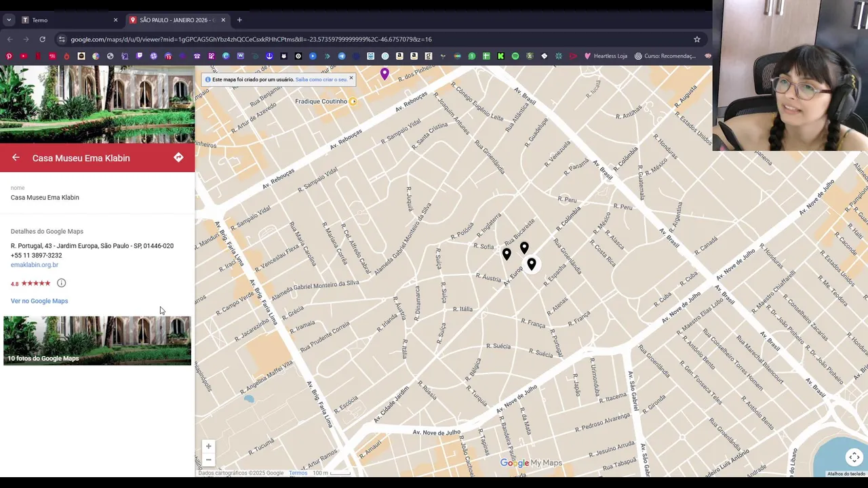Open the YouTube bookmark
The width and height of the screenshot is (868, 488).
tap(24, 56)
